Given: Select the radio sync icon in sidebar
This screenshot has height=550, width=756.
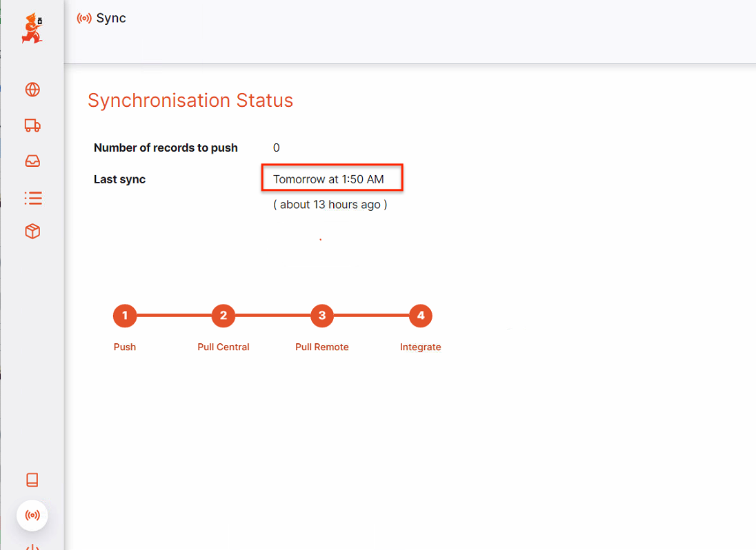Looking at the screenshot, I should 32,516.
